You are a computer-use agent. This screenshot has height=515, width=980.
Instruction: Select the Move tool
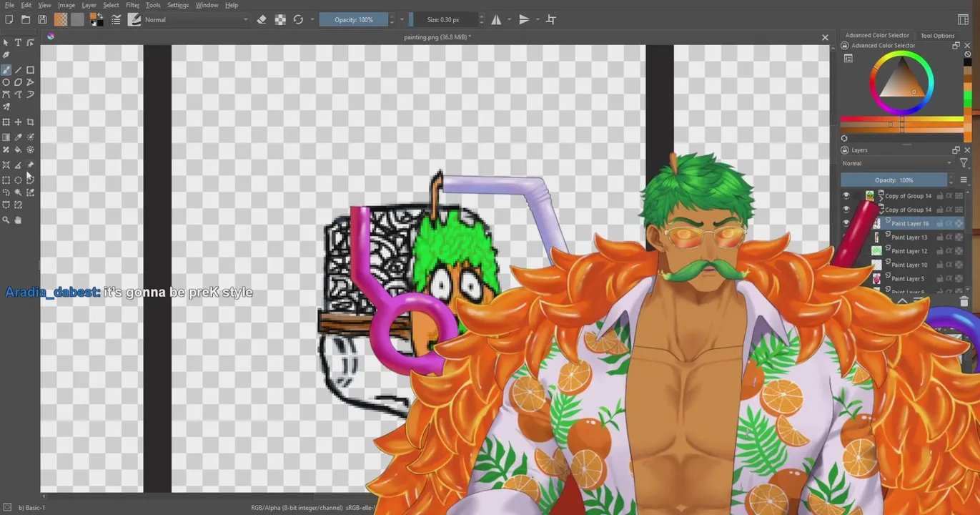tap(19, 122)
